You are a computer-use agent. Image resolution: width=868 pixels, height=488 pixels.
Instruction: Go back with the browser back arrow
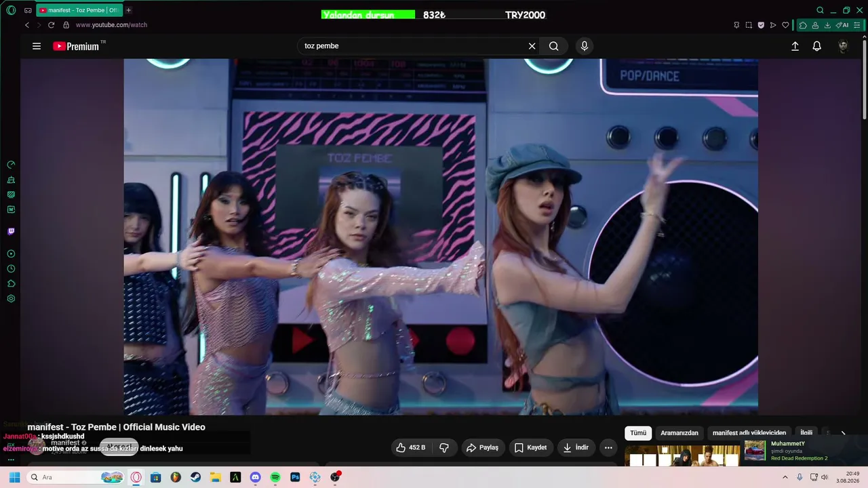coord(27,25)
